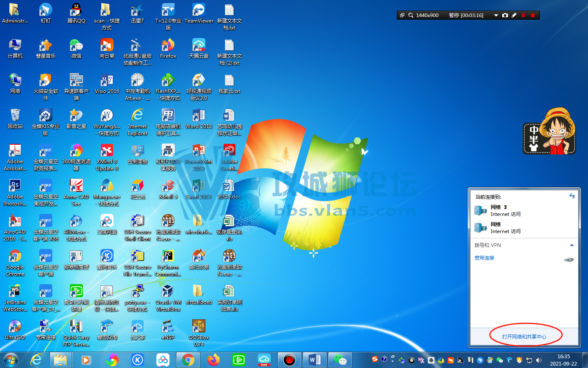The width and height of the screenshot is (588, 368).
Task: Select the JetBrains WebStorm desktop icon
Action: point(15,298)
